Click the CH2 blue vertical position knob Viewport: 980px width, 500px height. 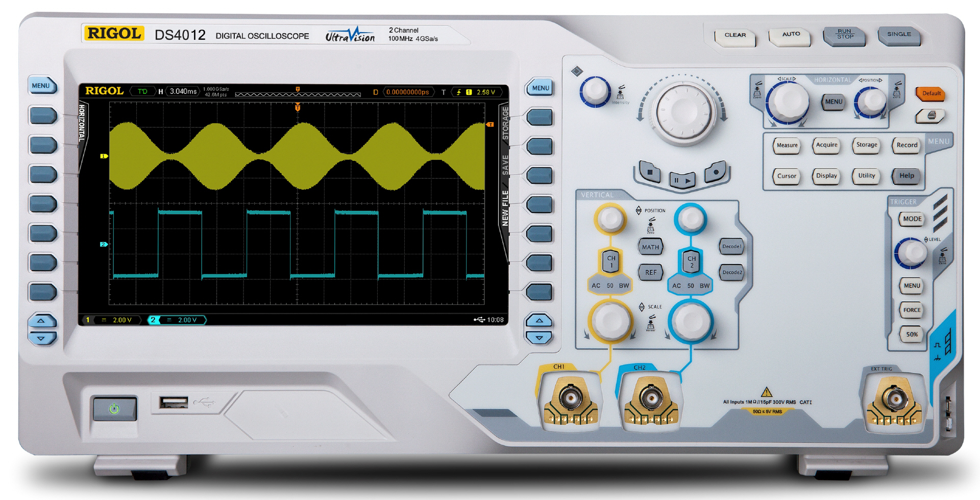pyautogui.click(x=691, y=219)
